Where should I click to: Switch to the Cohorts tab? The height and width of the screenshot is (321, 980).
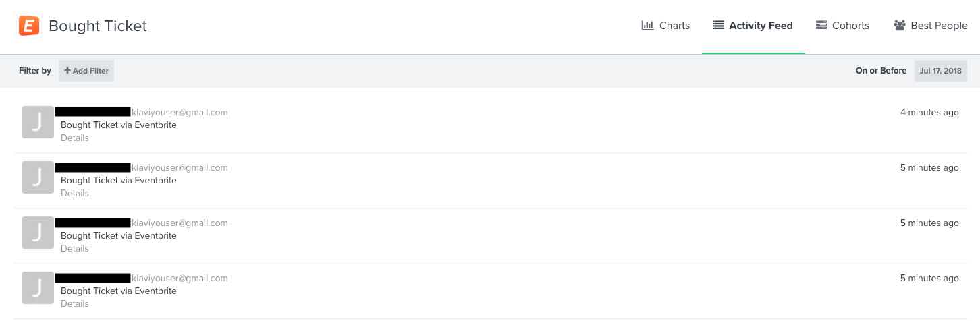pyautogui.click(x=843, y=26)
